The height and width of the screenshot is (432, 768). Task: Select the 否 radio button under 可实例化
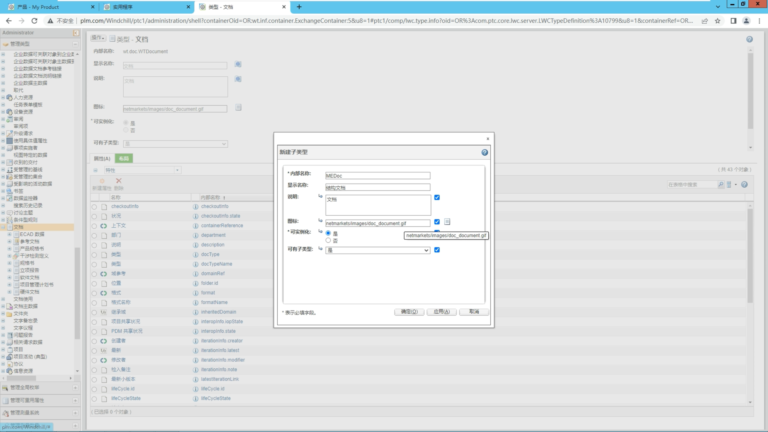[328, 240]
